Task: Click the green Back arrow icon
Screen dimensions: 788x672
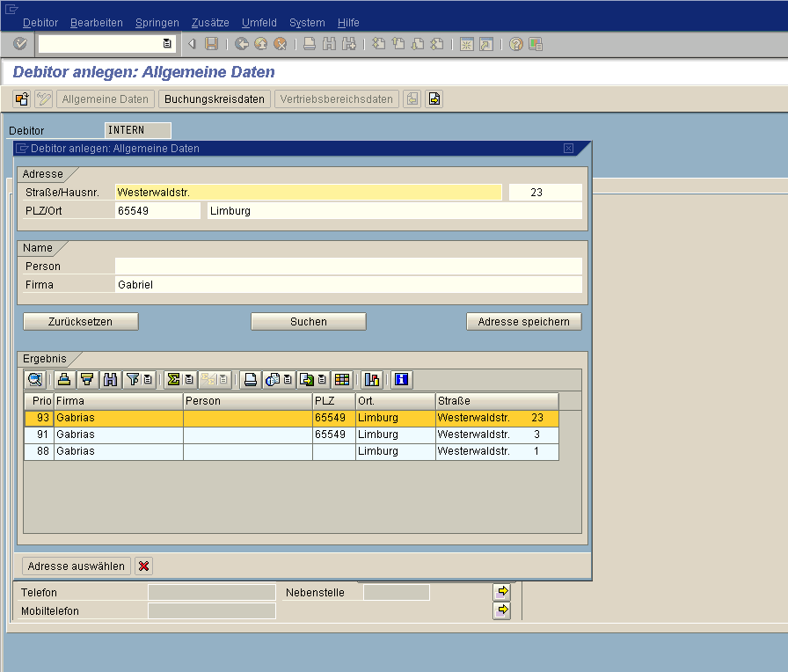Action: (x=242, y=44)
